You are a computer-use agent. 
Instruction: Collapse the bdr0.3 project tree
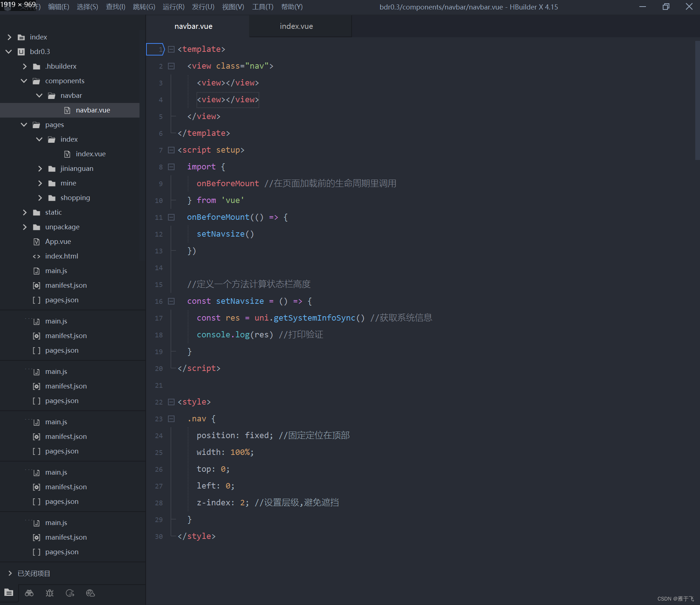(9, 52)
